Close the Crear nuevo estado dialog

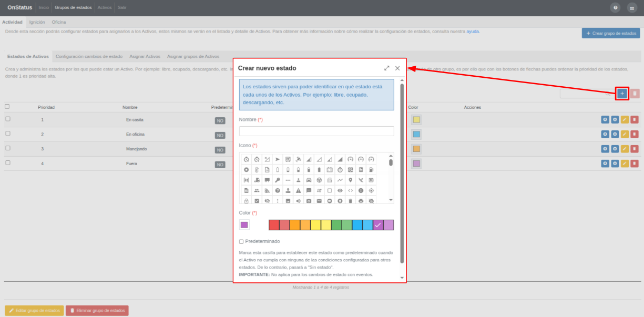(x=397, y=68)
